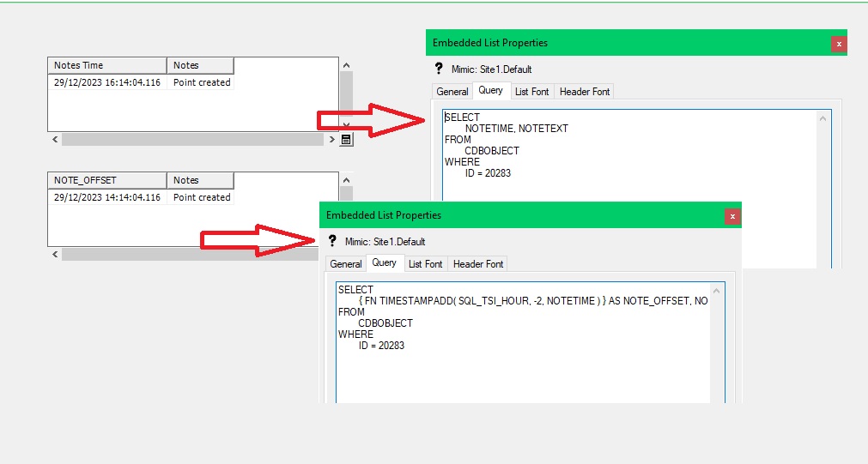The height and width of the screenshot is (464, 868).
Task: Open the Header Font tab in the lower dialog
Action: point(478,264)
